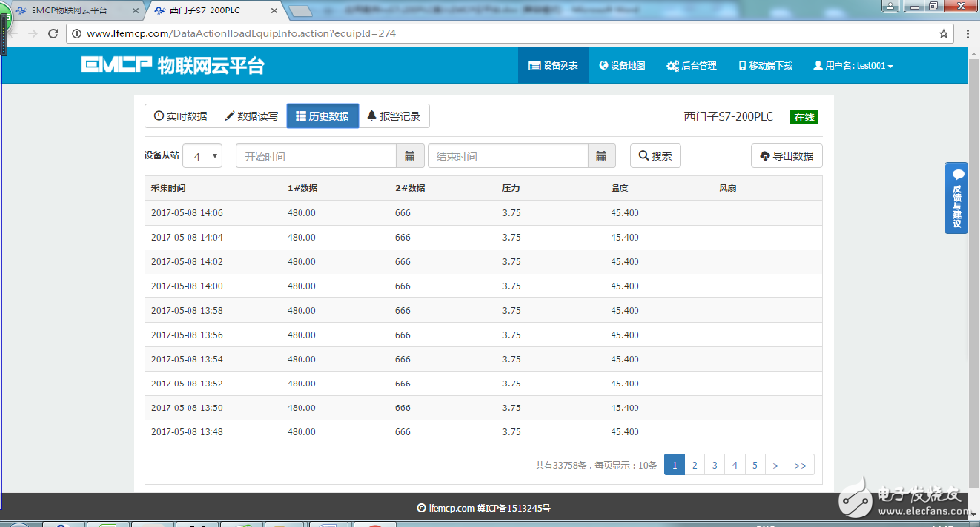The image size is (980, 527).
Task: Select page 1 in pagination
Action: coord(675,465)
